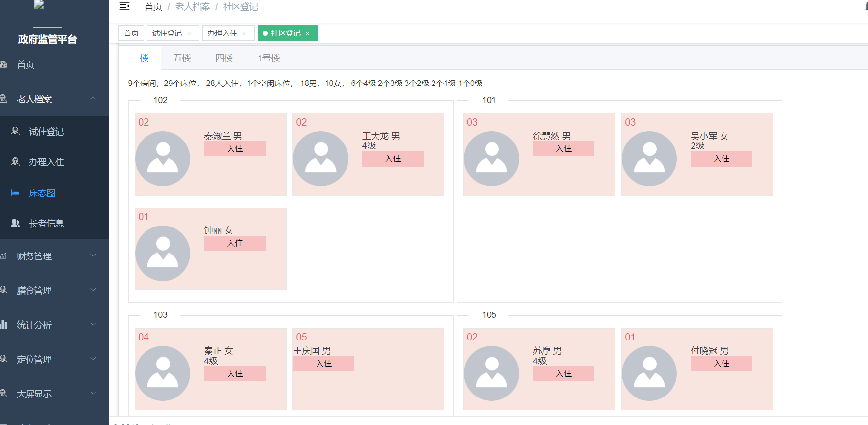The height and width of the screenshot is (425, 868).
Task: Select the 办理入住 sidebar icon
Action: [x=15, y=162]
